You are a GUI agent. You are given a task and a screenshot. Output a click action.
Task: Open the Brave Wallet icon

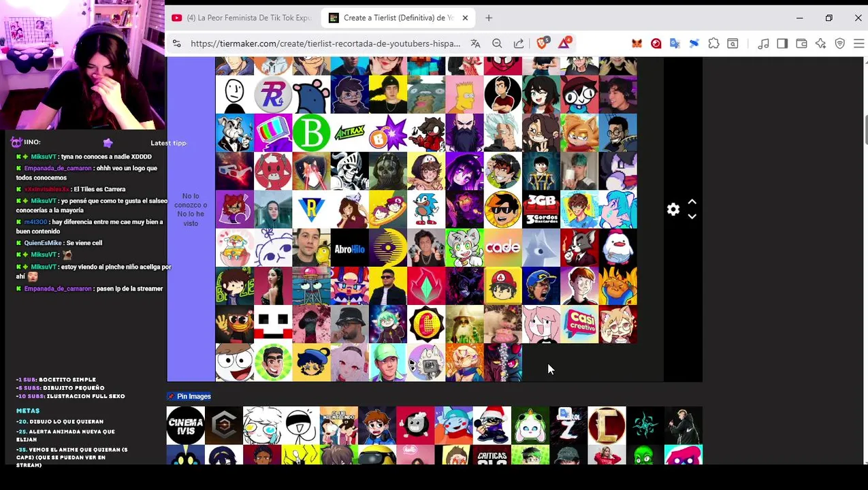(x=801, y=44)
